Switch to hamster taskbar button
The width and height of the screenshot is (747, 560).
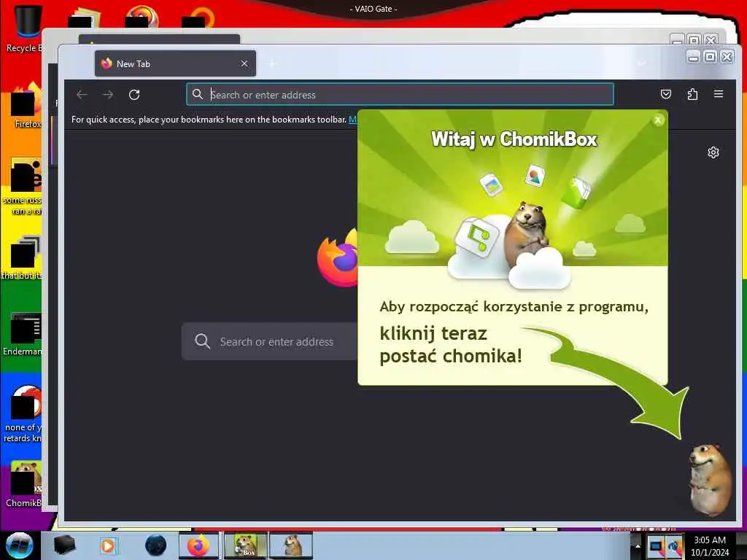(291, 545)
